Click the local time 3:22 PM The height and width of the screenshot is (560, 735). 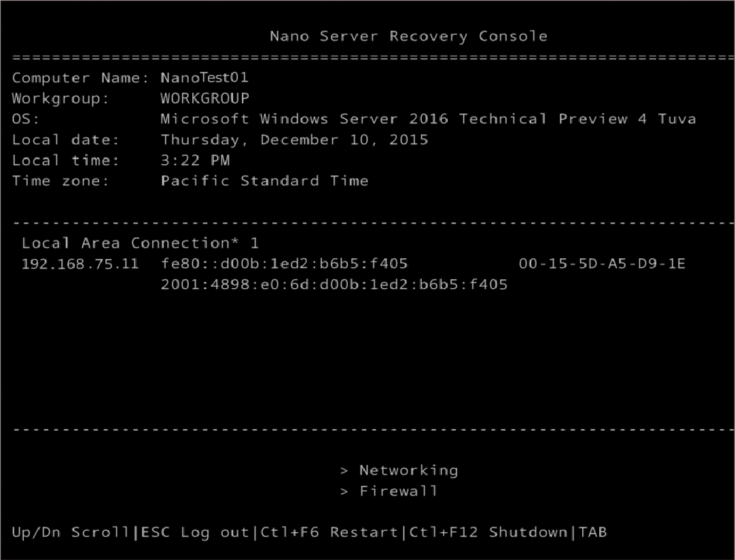(195, 160)
